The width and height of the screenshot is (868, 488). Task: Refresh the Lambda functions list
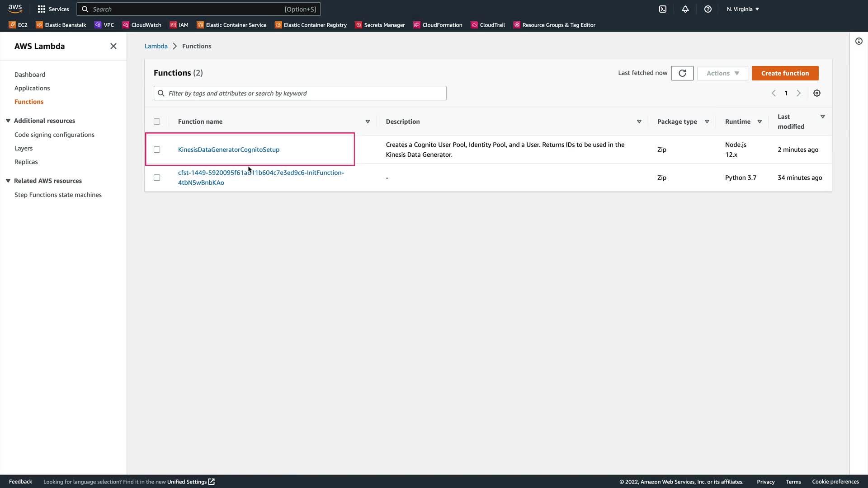coord(682,73)
